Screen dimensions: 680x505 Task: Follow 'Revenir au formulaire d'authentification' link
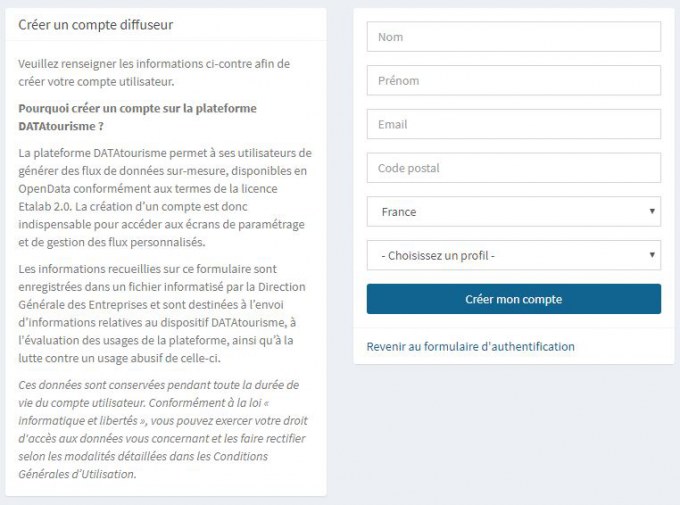(x=470, y=347)
